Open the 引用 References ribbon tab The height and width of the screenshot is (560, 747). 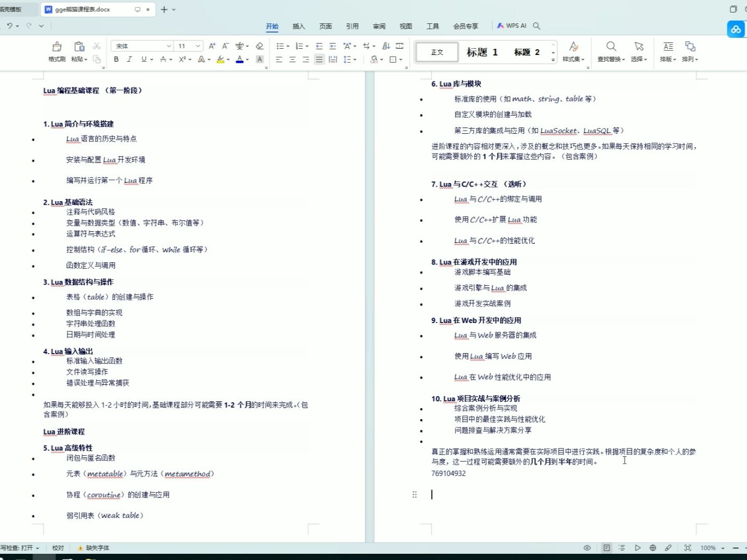pyautogui.click(x=352, y=26)
